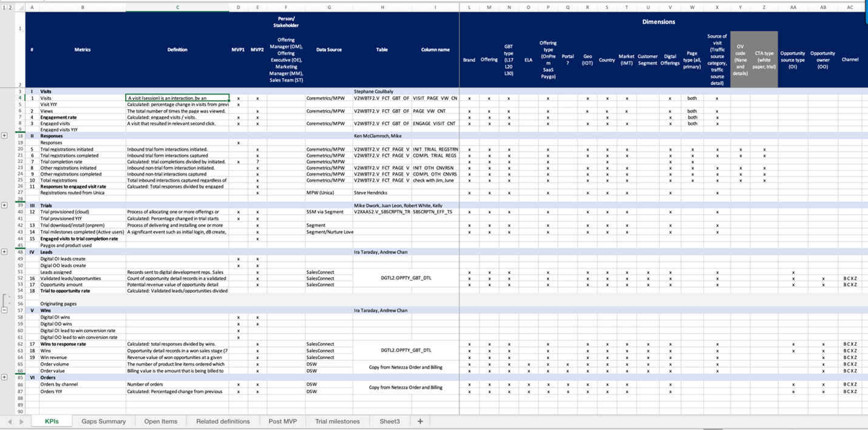Click the Data Source header cell
868x430 pixels.
coord(329,50)
